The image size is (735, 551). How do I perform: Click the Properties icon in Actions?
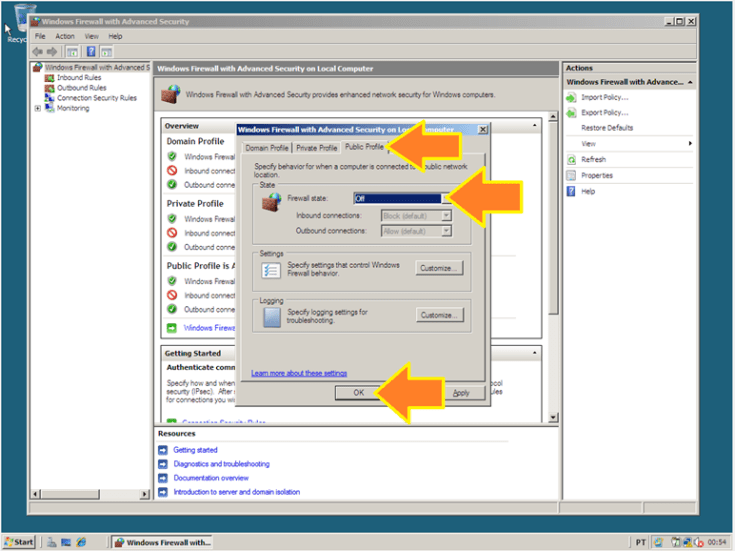pyautogui.click(x=571, y=175)
